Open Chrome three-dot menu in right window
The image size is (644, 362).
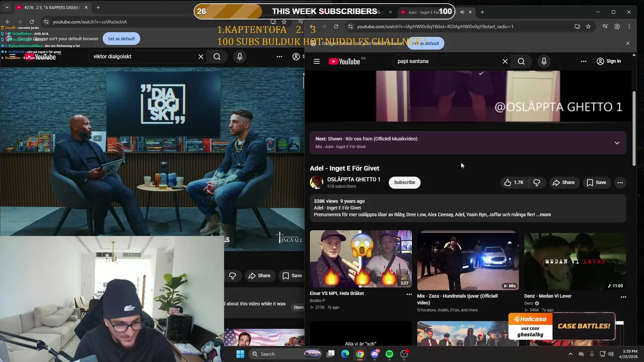[630, 27]
